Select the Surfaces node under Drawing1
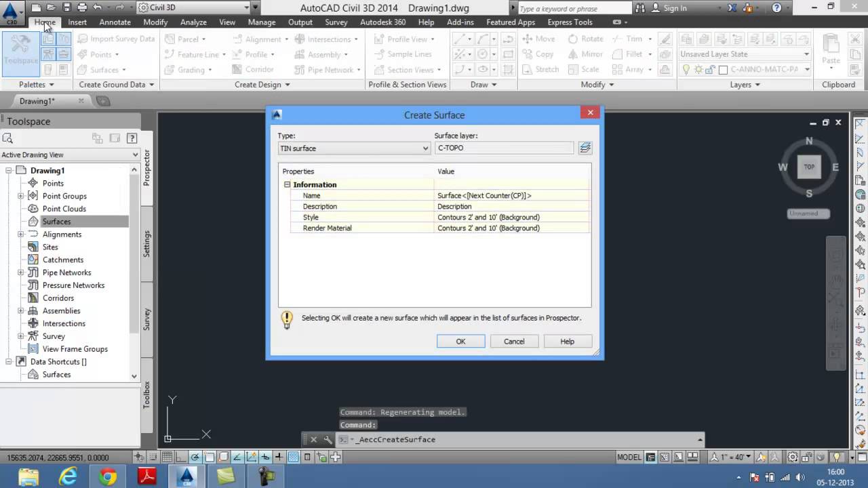This screenshot has height=488, width=868. (56, 222)
